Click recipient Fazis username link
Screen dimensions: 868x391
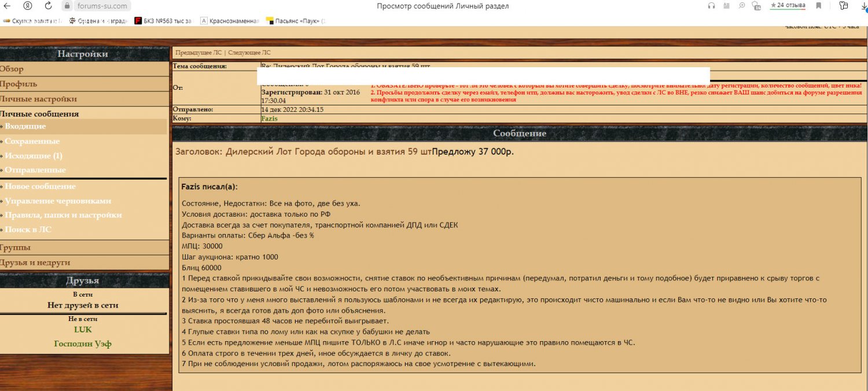[269, 118]
